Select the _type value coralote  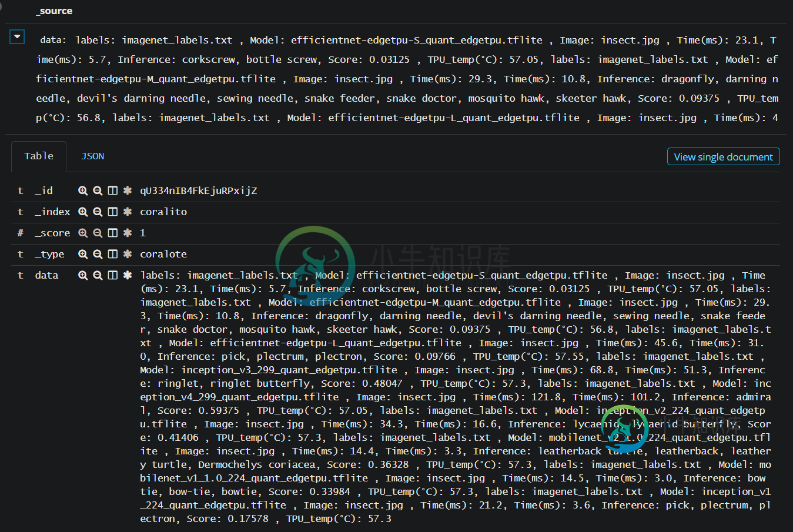pos(163,254)
